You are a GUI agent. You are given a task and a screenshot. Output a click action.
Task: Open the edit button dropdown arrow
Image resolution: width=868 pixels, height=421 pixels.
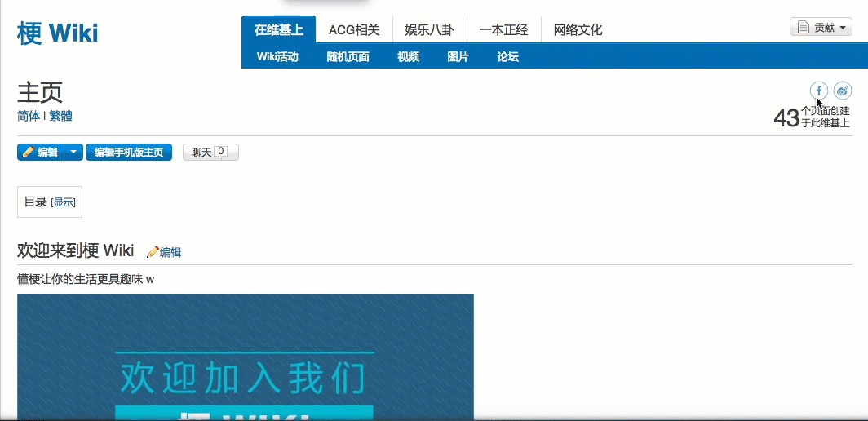(73, 153)
